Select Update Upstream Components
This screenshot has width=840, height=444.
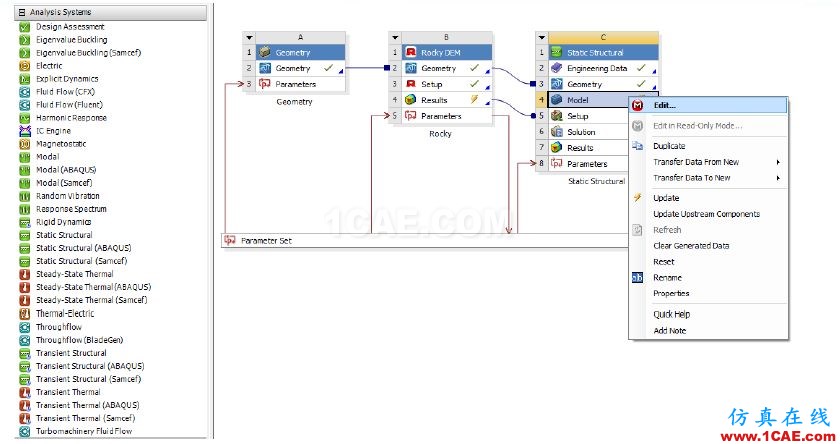point(708,214)
